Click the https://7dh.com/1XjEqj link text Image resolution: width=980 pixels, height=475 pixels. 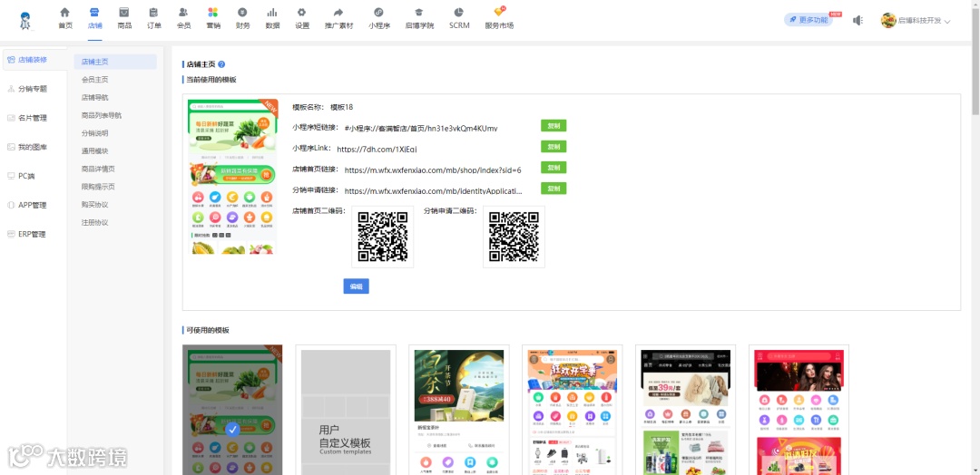click(x=377, y=150)
